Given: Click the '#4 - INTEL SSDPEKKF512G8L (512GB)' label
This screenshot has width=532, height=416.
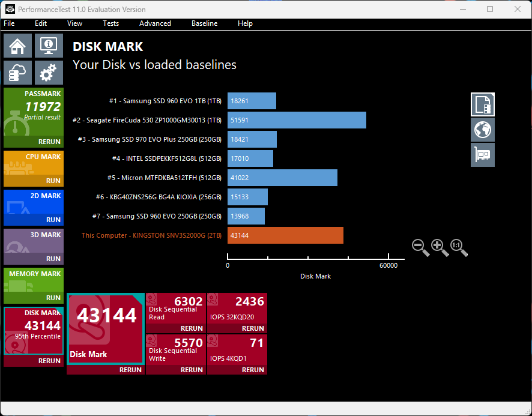Looking at the screenshot, I should coord(167,158).
